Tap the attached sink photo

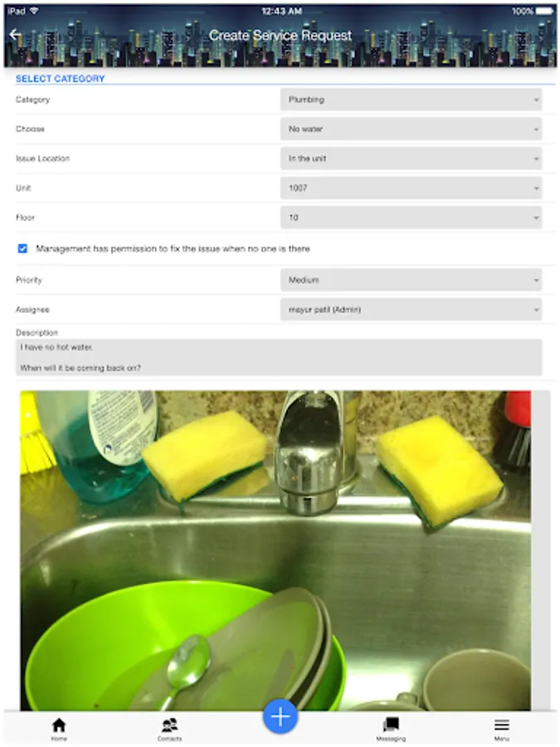[x=275, y=550]
